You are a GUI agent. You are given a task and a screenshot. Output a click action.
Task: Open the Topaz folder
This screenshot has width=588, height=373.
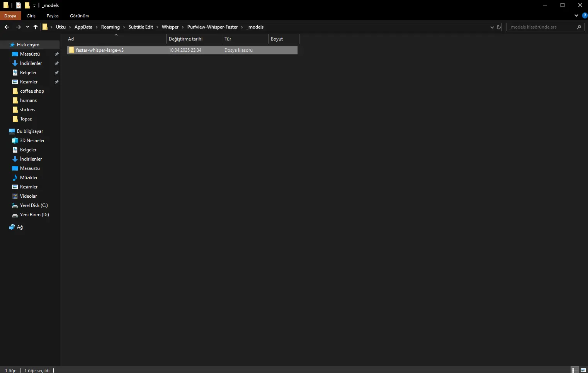[26, 119]
